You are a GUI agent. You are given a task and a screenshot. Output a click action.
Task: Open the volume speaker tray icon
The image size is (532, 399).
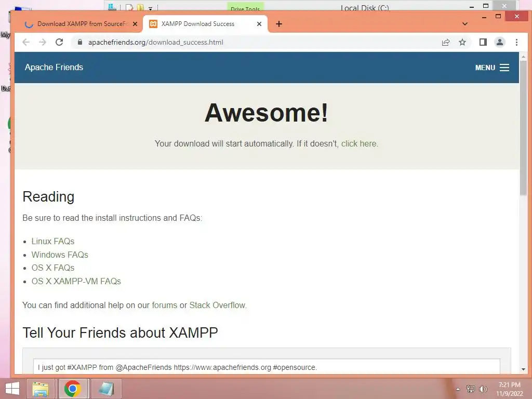pos(483,389)
